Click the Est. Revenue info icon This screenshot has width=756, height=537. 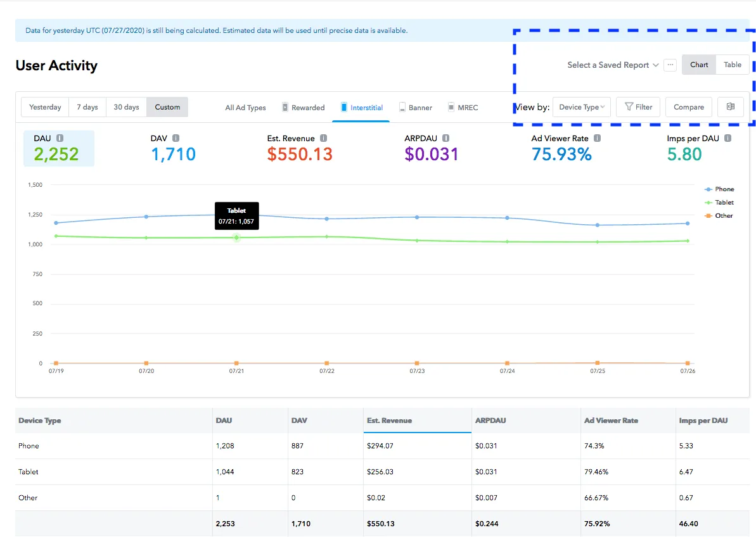324,138
